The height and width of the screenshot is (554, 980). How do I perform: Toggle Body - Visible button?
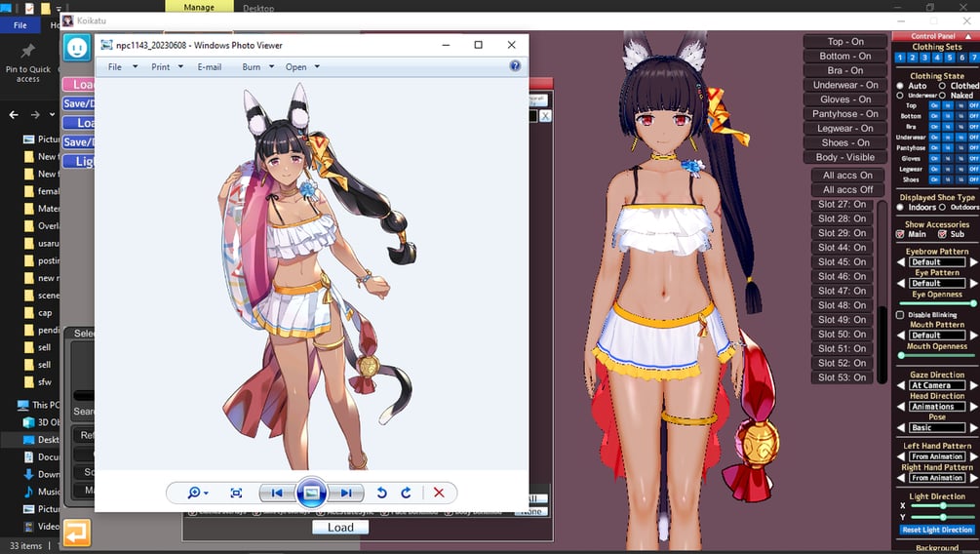coord(845,157)
